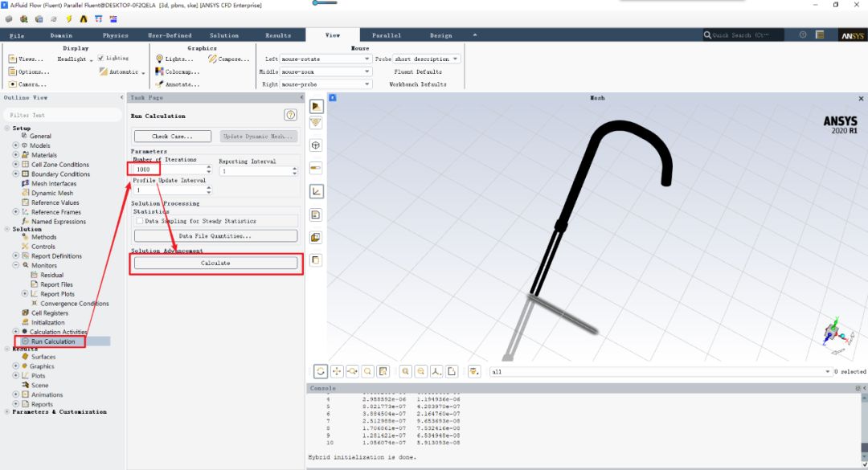Click the layout icon next to ANSYS logo
This screenshot has height=470, width=868.
click(820, 35)
